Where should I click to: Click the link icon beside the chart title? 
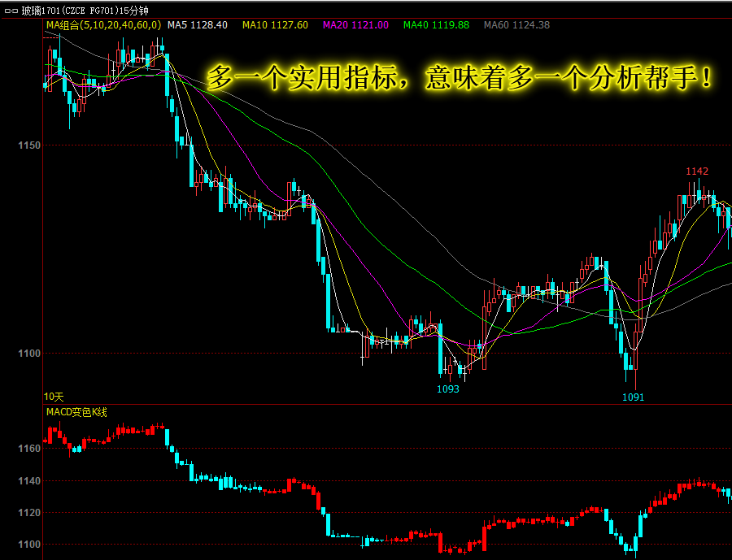point(11,11)
